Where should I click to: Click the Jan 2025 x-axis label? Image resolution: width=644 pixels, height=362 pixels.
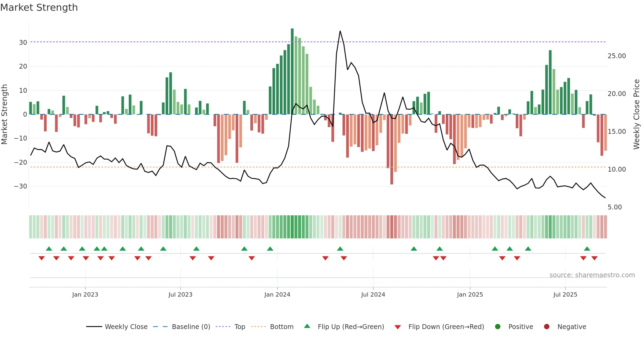pyautogui.click(x=470, y=294)
